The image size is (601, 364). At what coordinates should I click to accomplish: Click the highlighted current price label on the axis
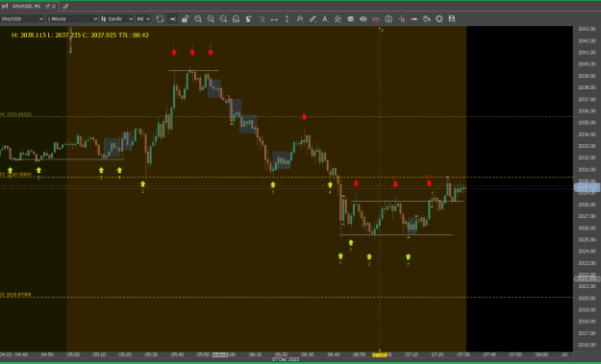(587, 187)
